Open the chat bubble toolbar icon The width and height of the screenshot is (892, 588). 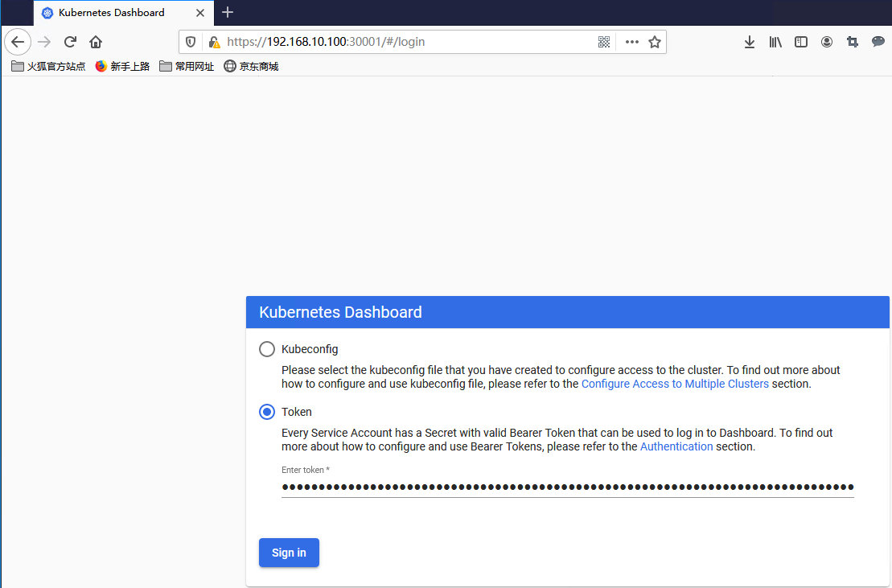pos(878,42)
